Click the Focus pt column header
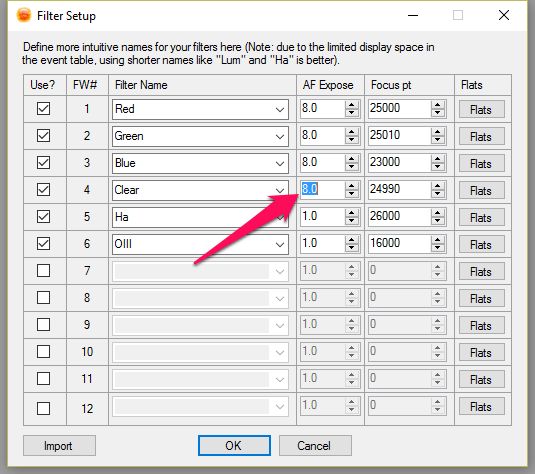The height and width of the screenshot is (474, 535). [x=409, y=85]
